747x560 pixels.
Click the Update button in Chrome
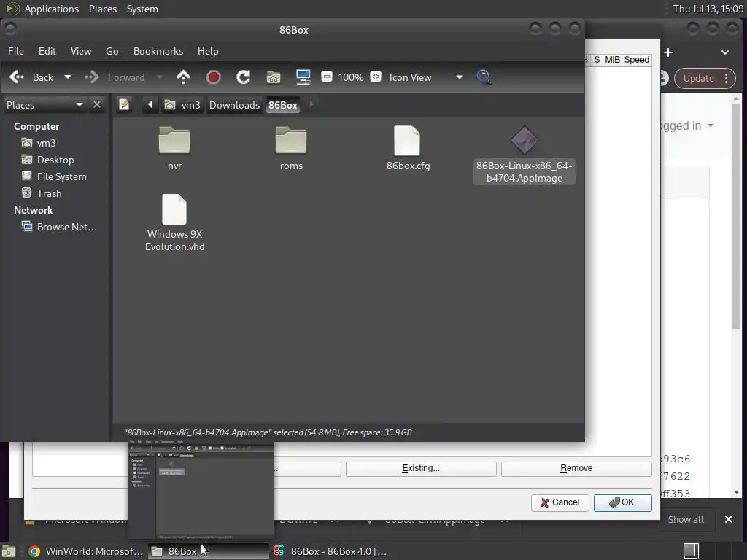698,78
